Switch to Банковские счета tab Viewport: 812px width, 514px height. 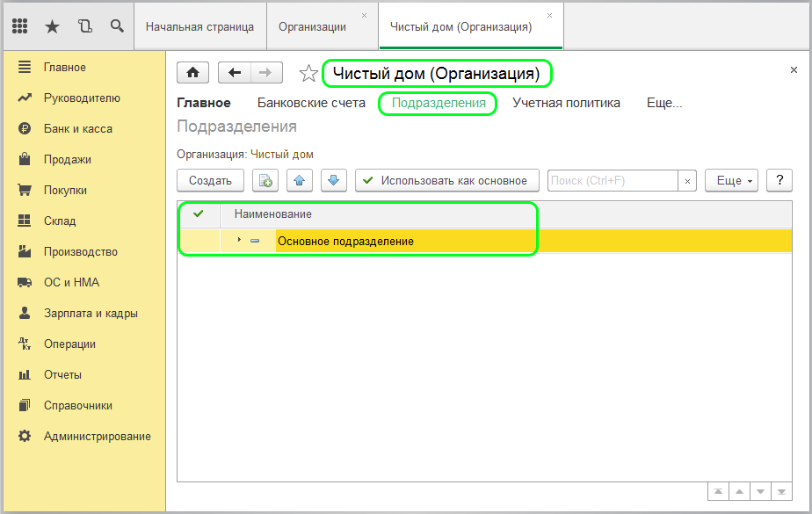(311, 103)
